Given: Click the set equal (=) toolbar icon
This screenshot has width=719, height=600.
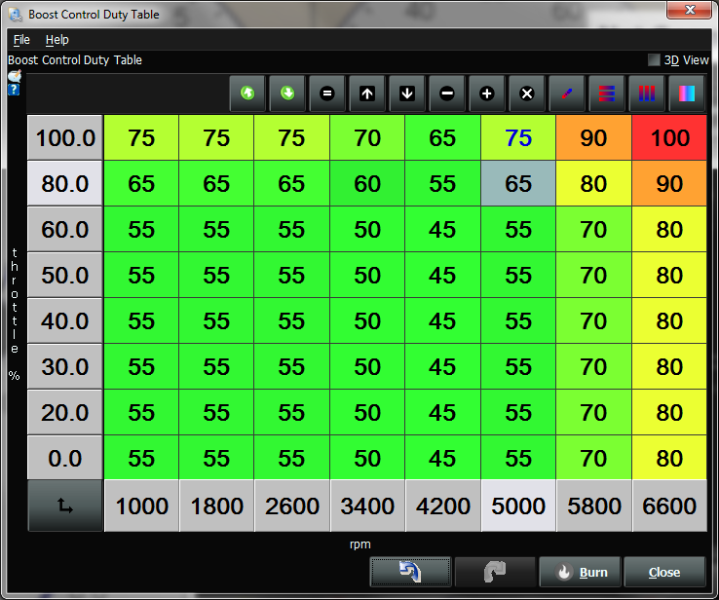Looking at the screenshot, I should coord(327,93).
